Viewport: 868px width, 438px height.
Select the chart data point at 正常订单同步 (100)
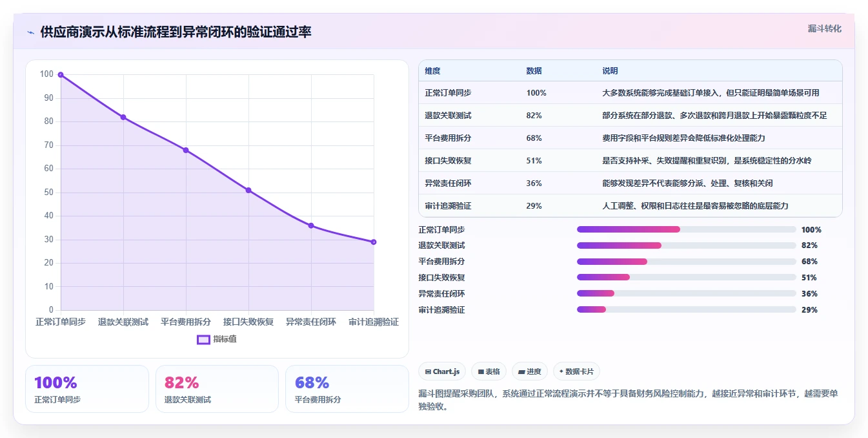(x=61, y=74)
